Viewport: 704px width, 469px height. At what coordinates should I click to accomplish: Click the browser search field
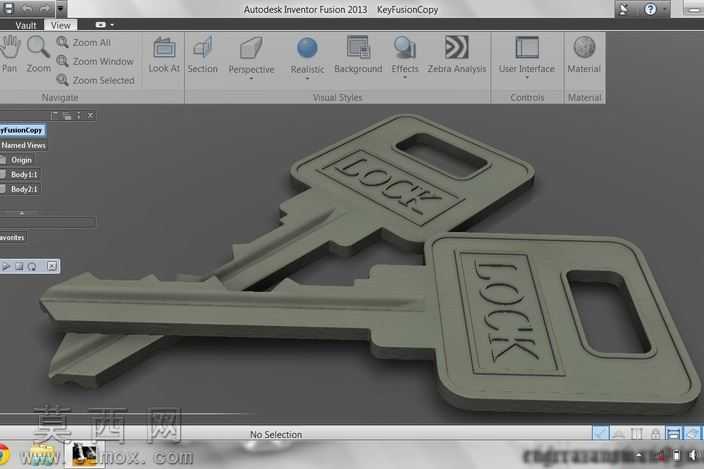click(48, 222)
